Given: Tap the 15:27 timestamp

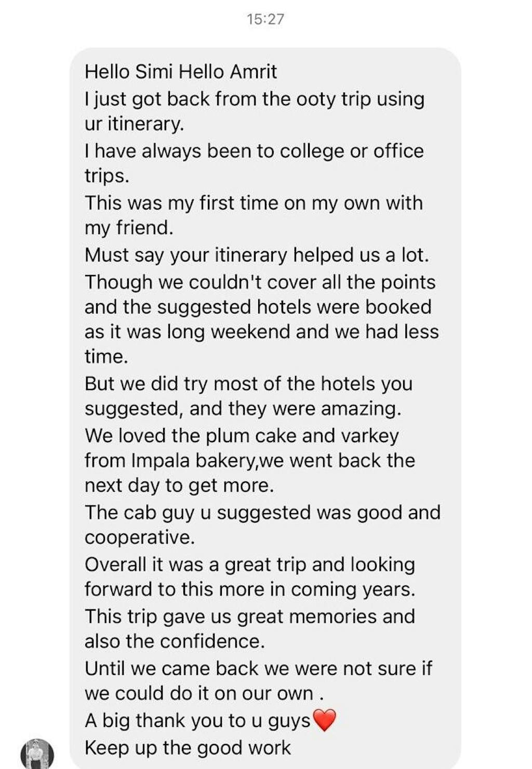Looking at the screenshot, I should [265, 19].
